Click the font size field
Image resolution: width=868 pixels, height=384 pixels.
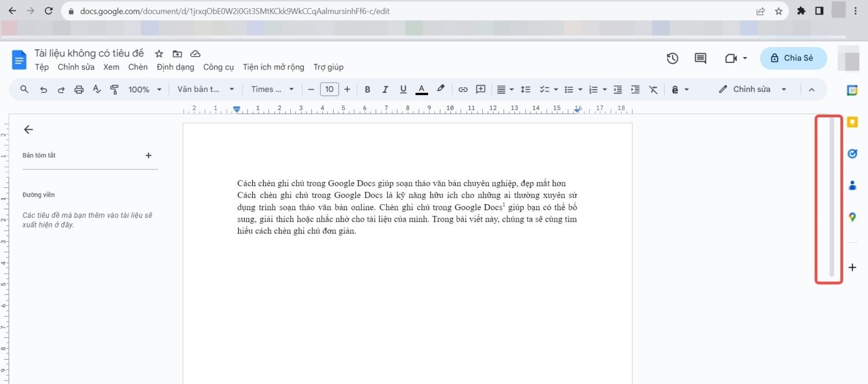[329, 89]
